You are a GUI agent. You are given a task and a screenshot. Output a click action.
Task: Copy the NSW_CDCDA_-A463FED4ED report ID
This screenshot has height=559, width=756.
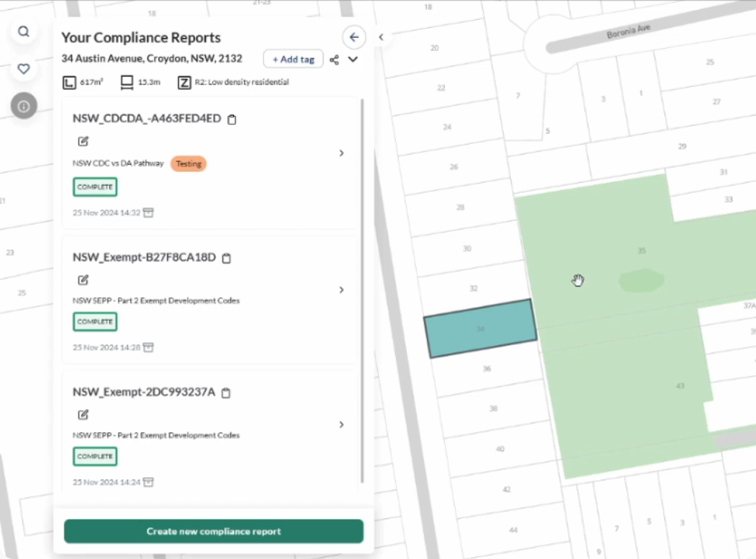pyautogui.click(x=232, y=119)
